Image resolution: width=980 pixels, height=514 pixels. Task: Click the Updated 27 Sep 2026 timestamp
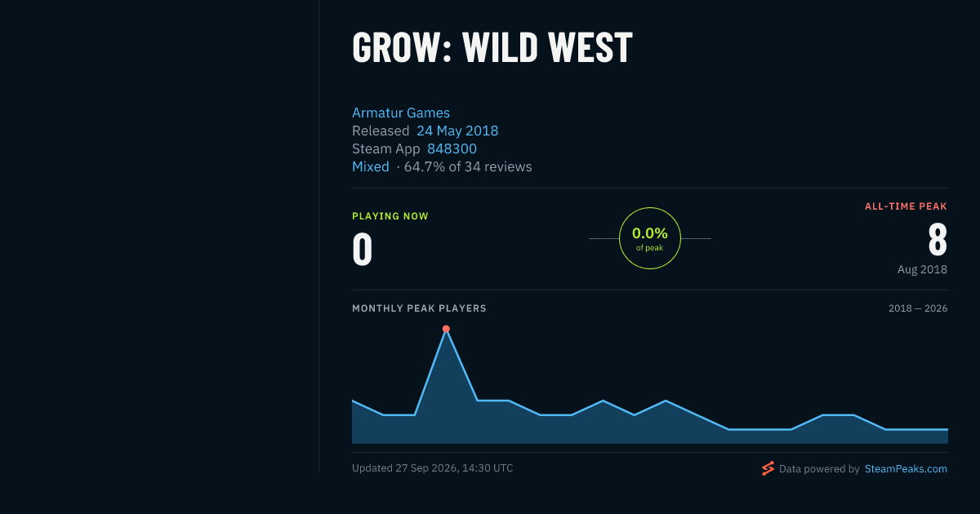433,468
